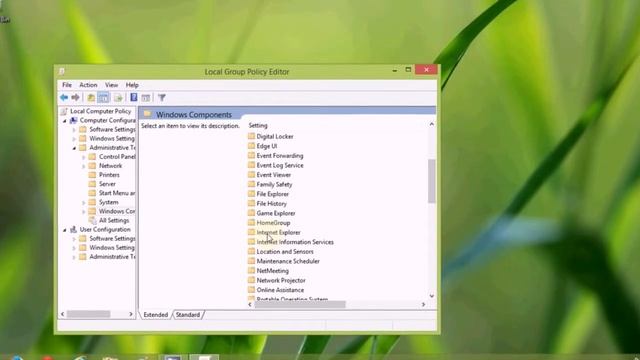The image size is (640, 360).
Task: Click the File Explorer folder icon
Action: [x=251, y=194]
